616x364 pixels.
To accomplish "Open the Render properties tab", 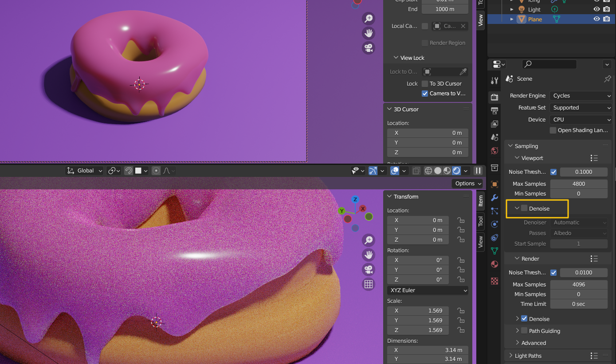I will (x=494, y=97).
